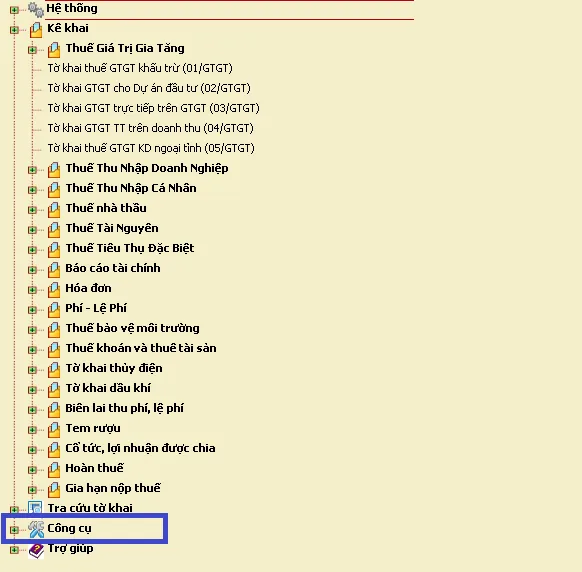This screenshot has width=582, height=572.
Task: Expand the Gia hạn nộp thuế node
Action: (32, 490)
